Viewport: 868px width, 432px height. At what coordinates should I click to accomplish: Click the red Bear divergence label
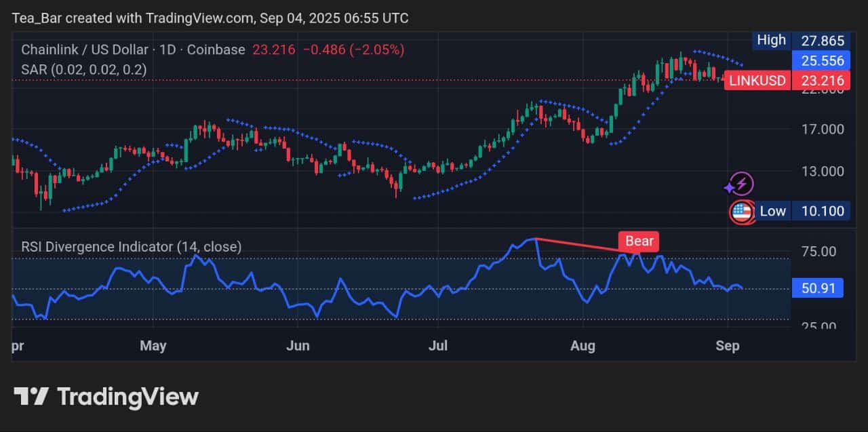638,241
